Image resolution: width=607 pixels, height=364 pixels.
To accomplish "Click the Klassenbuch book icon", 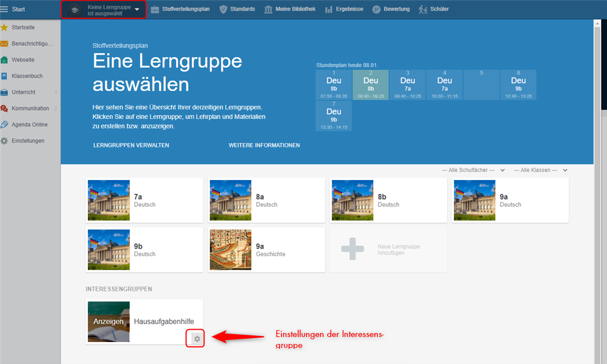I will (x=5, y=76).
